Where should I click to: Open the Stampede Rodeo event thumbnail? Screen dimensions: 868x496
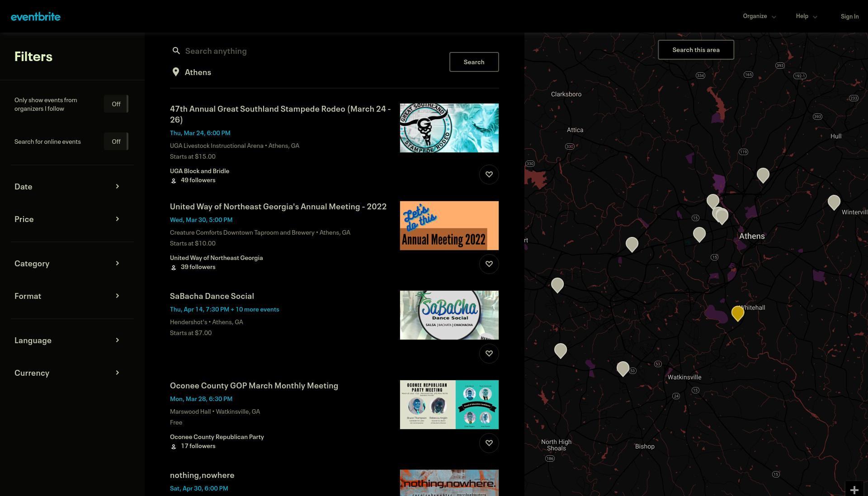(449, 128)
